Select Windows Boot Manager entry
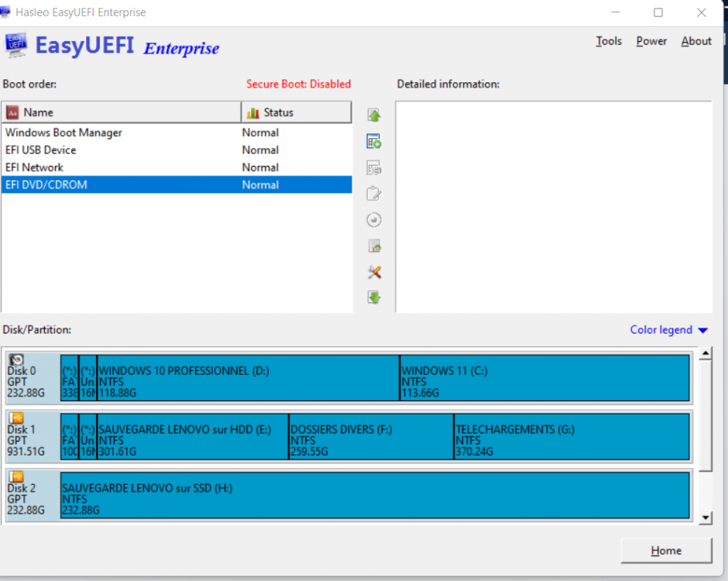This screenshot has height=581, width=728. tap(177, 132)
